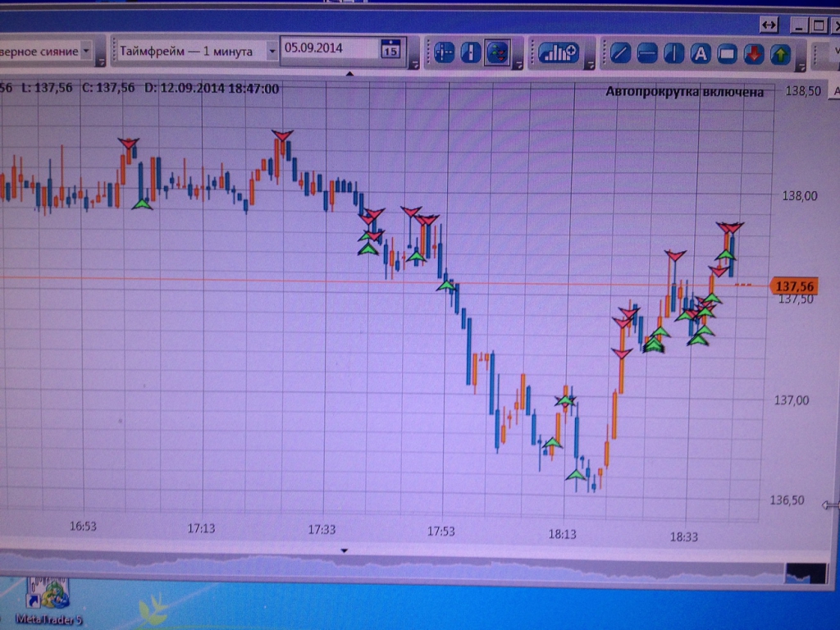Open the add indicator button

tap(558, 52)
